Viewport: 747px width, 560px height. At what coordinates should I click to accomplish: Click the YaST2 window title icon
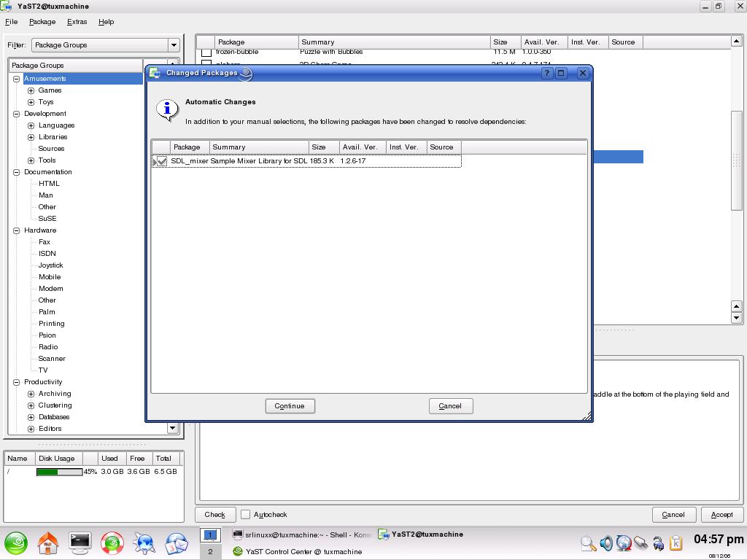6,6
